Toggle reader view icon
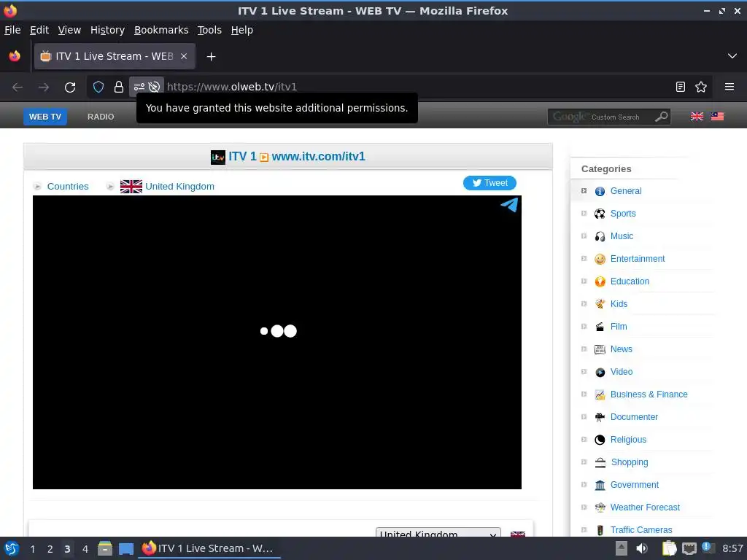 (x=681, y=87)
